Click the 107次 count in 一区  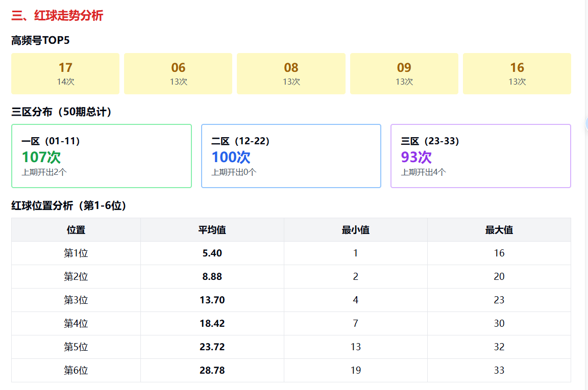tap(41, 157)
